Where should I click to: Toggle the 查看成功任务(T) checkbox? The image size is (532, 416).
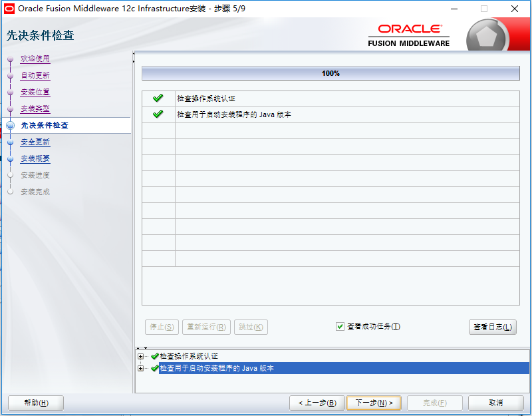coord(340,326)
